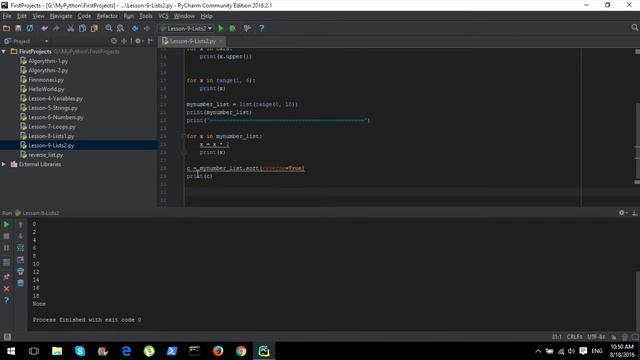Click the Undo arrow icon

click(x=44, y=28)
